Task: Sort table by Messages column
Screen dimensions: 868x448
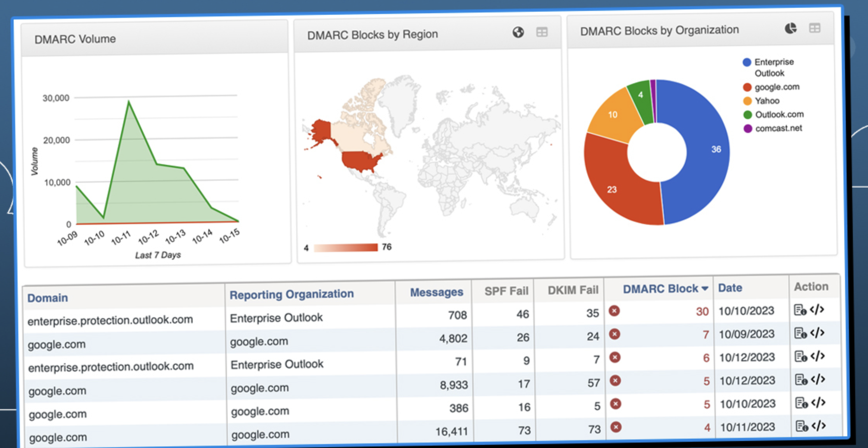Action: point(436,292)
